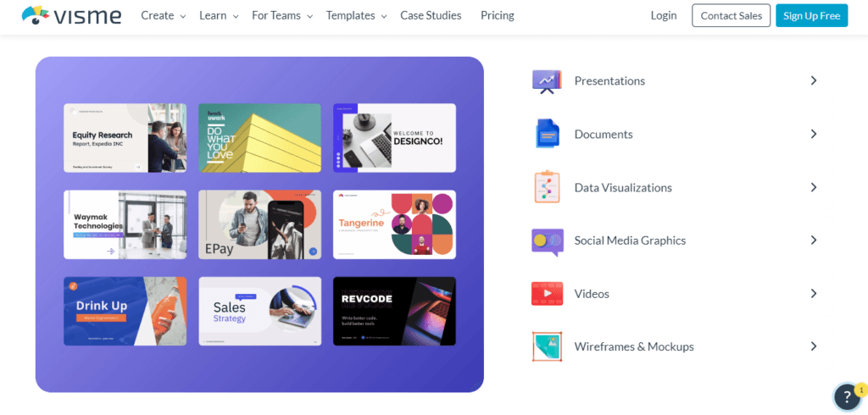Expand the Create dropdown menu
868x415 pixels.
click(164, 16)
